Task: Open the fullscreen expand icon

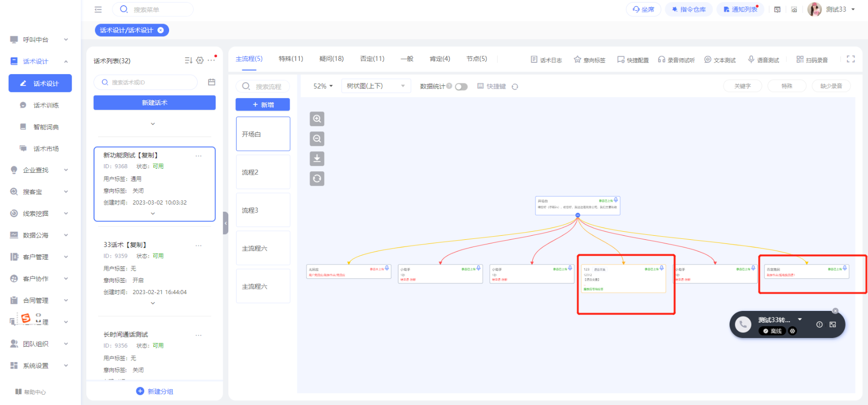Action: coord(851,59)
